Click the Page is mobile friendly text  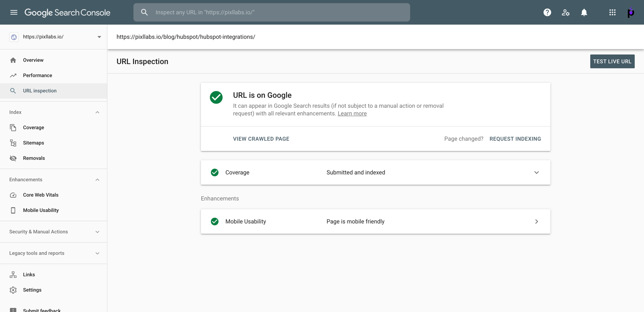355,221
